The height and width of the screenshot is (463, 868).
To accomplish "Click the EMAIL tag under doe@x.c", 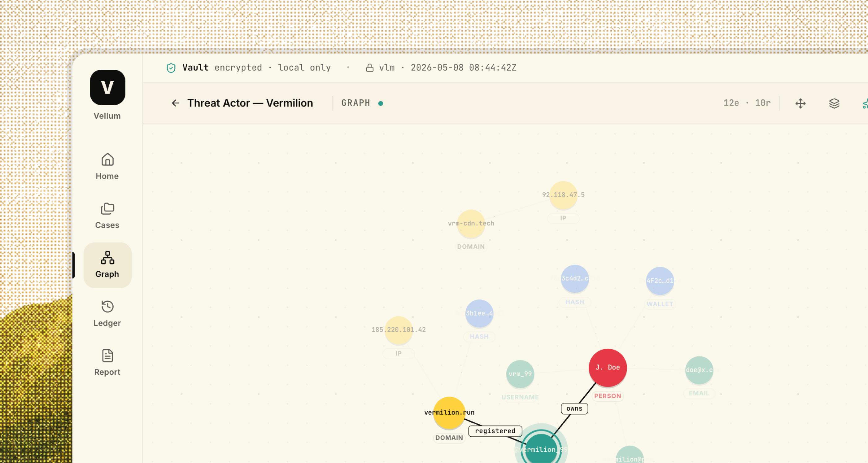I will click(699, 393).
